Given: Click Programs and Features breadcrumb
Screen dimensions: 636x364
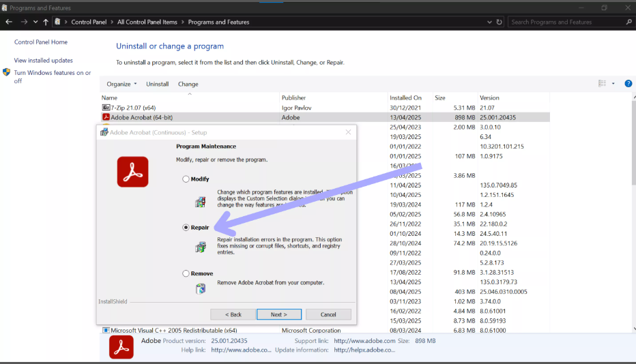Looking at the screenshot, I should point(218,22).
